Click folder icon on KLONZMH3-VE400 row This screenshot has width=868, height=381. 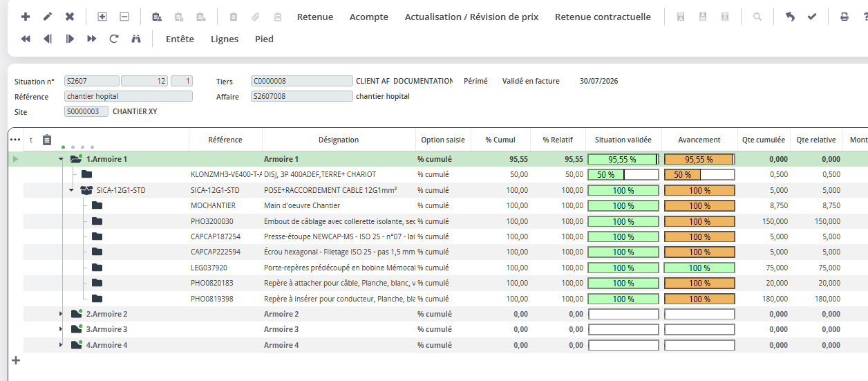point(86,174)
